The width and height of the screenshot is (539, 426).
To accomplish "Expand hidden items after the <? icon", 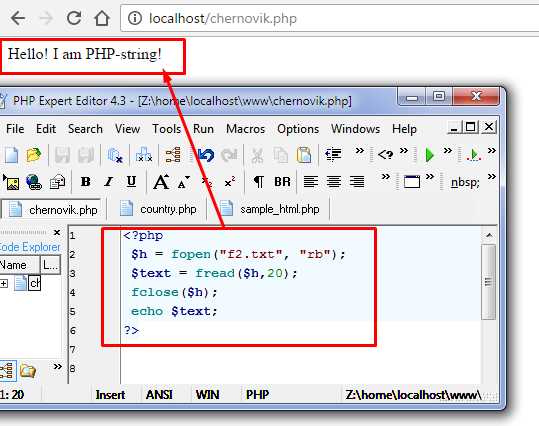I will [x=404, y=150].
